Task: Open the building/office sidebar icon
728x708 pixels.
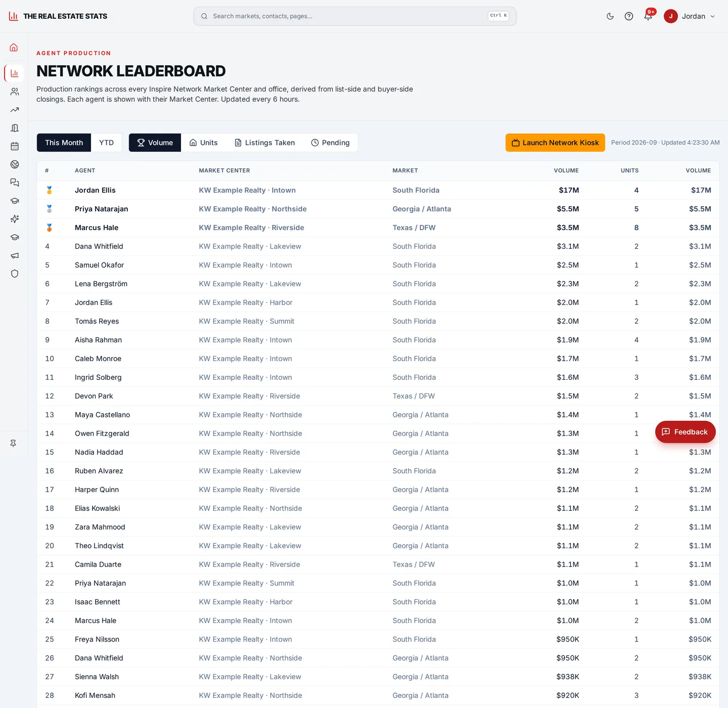Action: [14, 128]
